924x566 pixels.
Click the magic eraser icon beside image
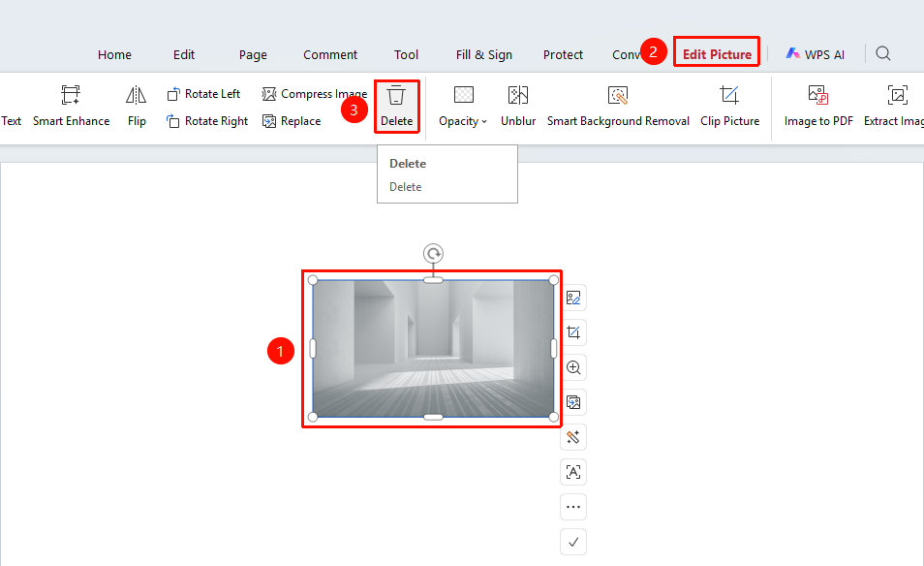573,437
